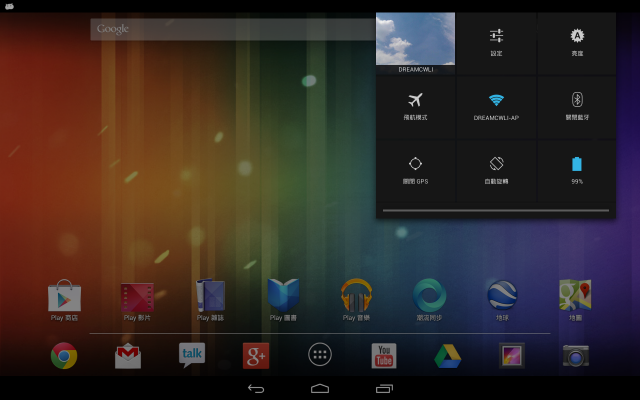
Task: Open the Talk messaging app
Action: point(192,354)
